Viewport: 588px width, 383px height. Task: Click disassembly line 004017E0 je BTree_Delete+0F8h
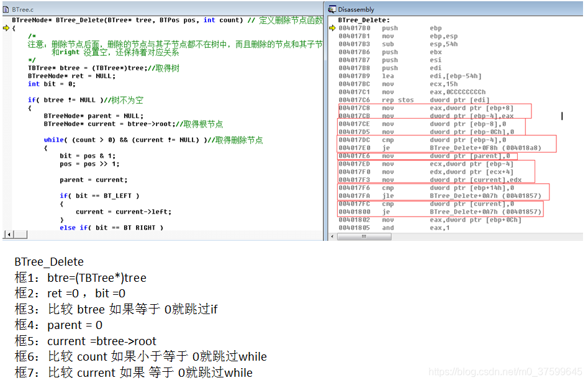(440, 148)
